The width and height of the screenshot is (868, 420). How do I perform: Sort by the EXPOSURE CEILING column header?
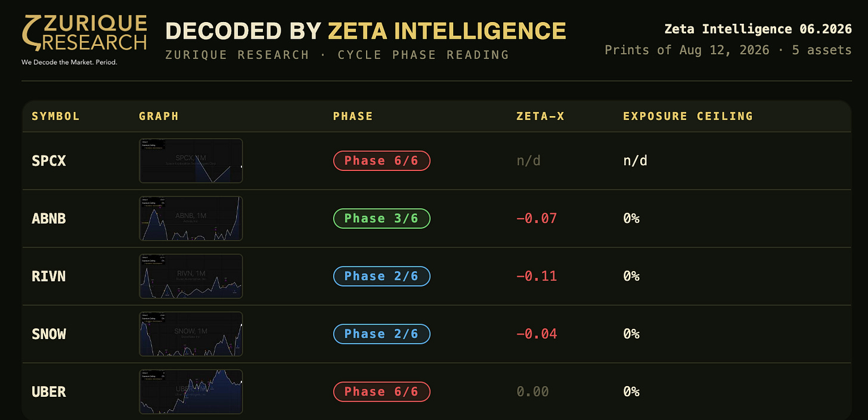coord(688,116)
